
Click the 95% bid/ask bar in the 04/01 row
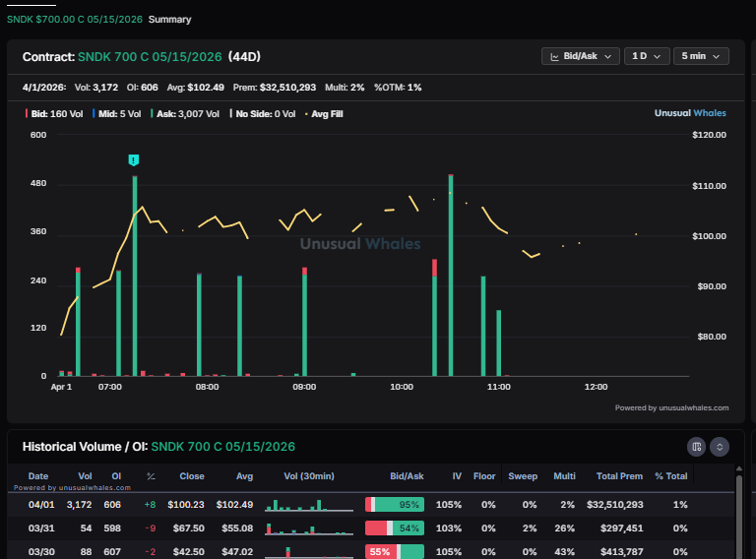tap(395, 505)
